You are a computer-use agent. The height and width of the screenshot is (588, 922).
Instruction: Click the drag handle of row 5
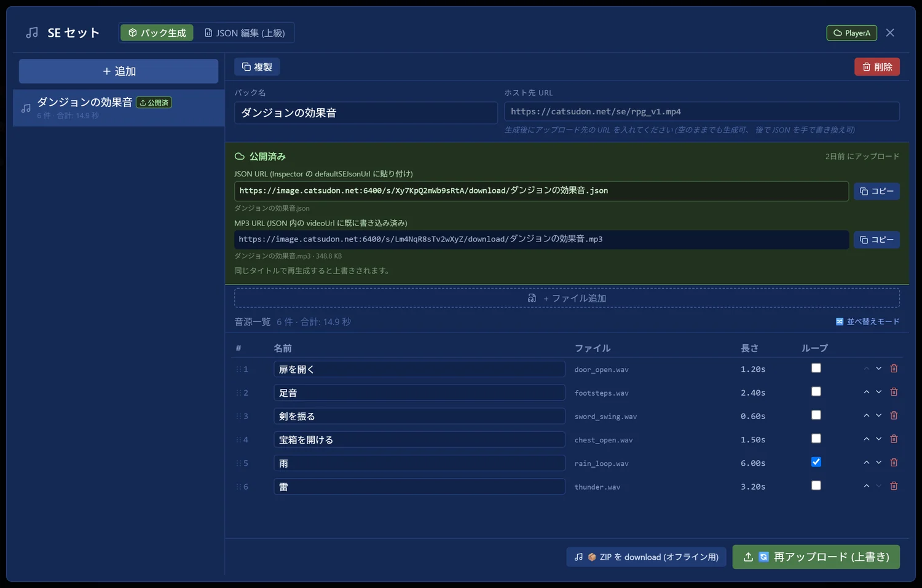(238, 463)
